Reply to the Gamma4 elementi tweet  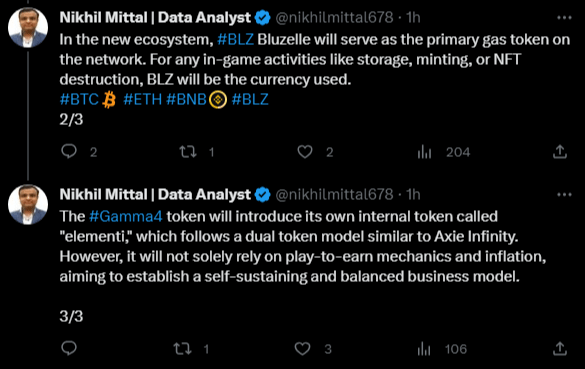pyautogui.click(x=69, y=348)
